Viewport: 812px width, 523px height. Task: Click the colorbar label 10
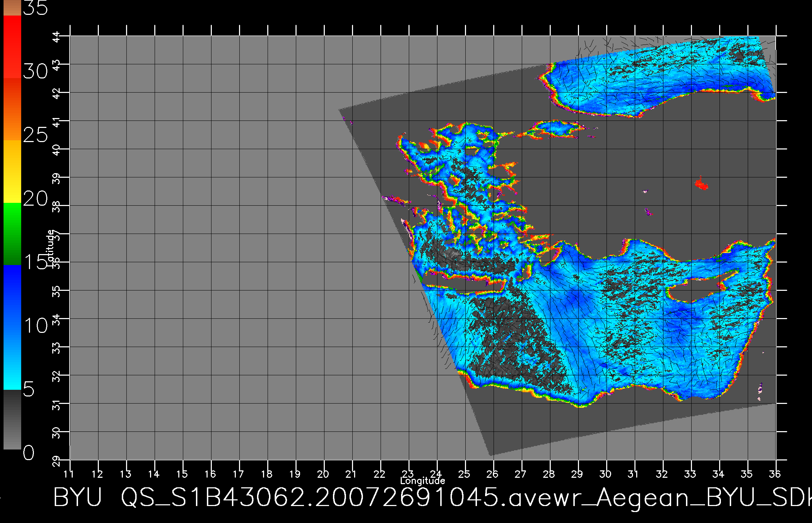pyautogui.click(x=35, y=325)
